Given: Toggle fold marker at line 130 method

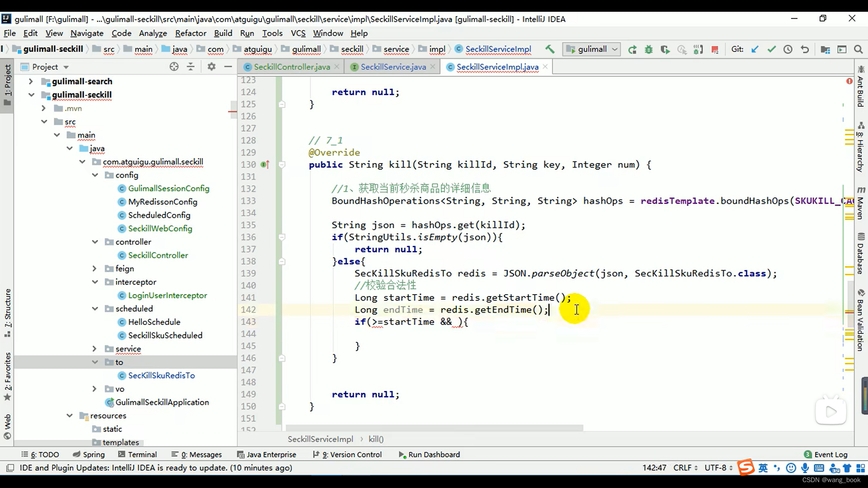Looking at the screenshot, I should point(282,165).
